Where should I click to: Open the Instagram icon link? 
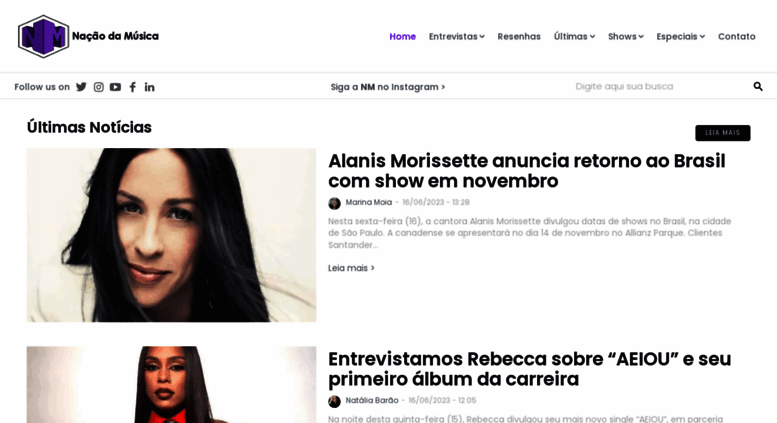click(x=99, y=87)
